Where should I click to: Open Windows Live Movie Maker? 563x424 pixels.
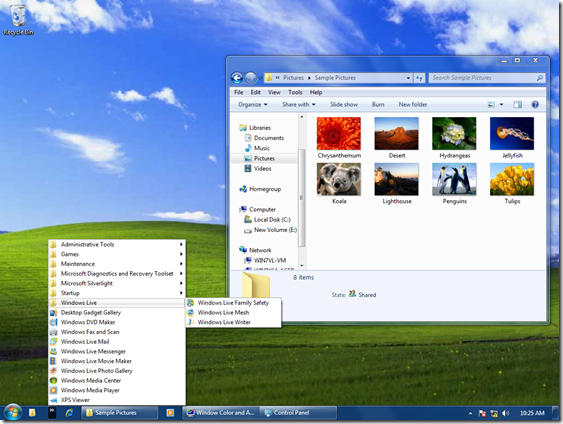[x=117, y=361]
